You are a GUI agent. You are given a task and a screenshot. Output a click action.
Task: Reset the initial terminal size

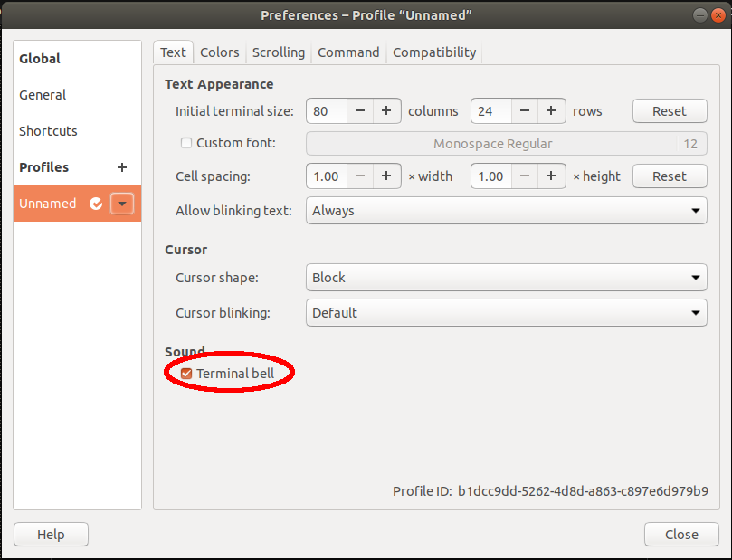point(670,111)
